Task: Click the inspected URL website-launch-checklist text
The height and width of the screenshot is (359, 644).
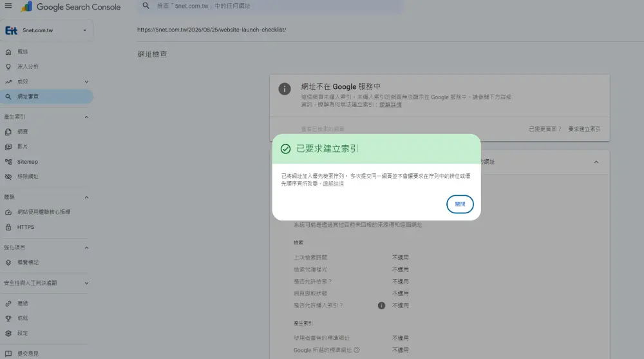Action: pos(211,30)
